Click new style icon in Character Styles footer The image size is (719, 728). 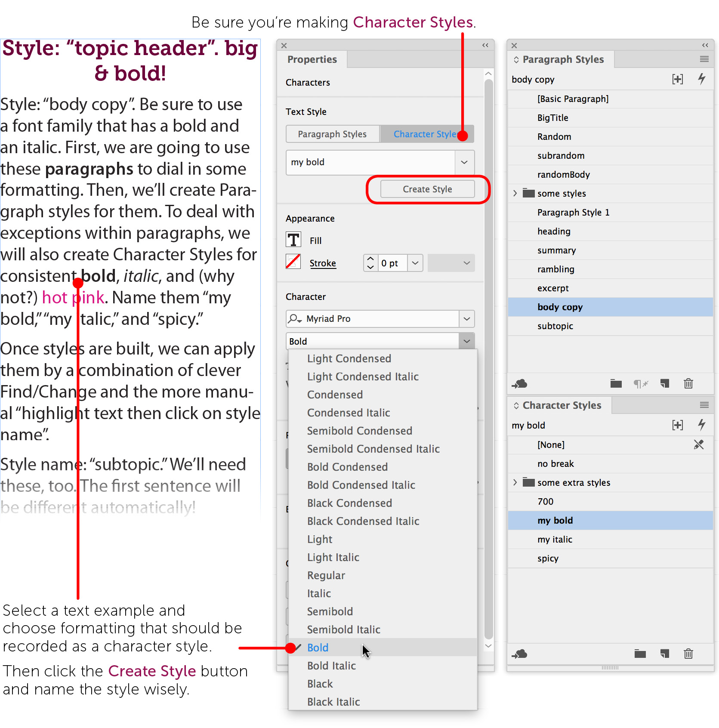tap(665, 654)
